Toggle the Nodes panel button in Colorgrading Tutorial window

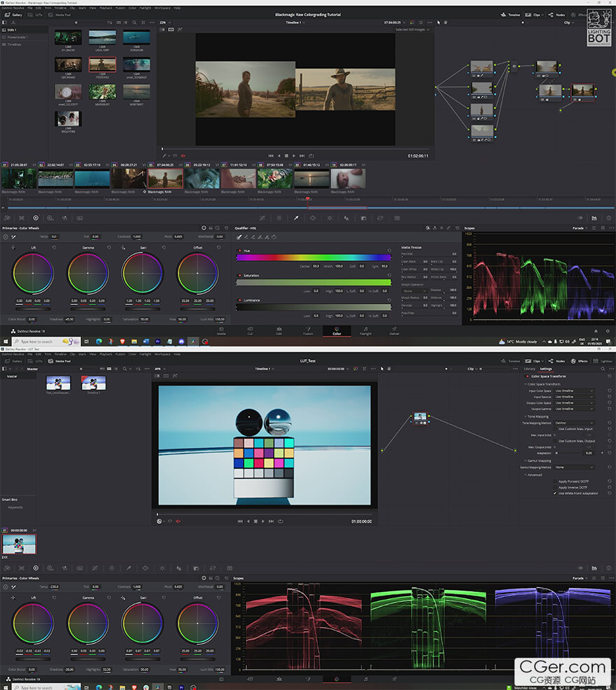point(557,15)
